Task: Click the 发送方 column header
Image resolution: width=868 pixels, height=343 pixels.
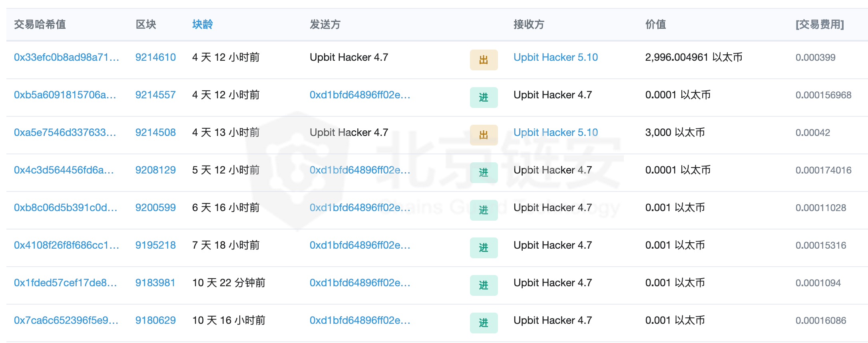Action: [x=325, y=24]
